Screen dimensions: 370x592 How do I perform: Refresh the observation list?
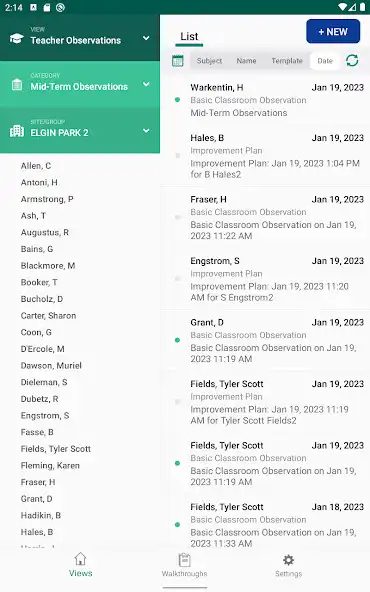tap(352, 60)
